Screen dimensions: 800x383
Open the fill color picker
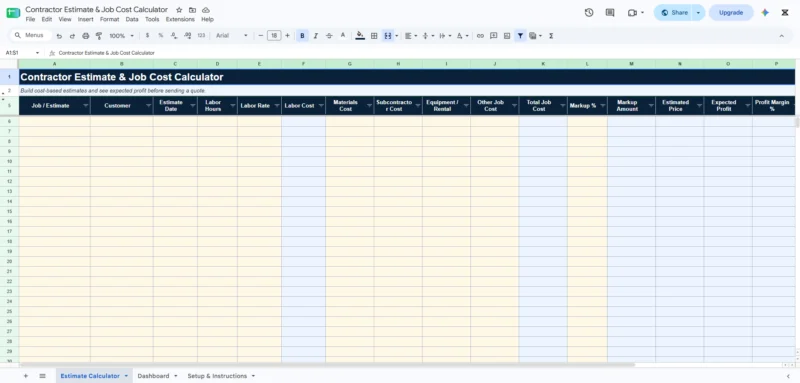360,36
